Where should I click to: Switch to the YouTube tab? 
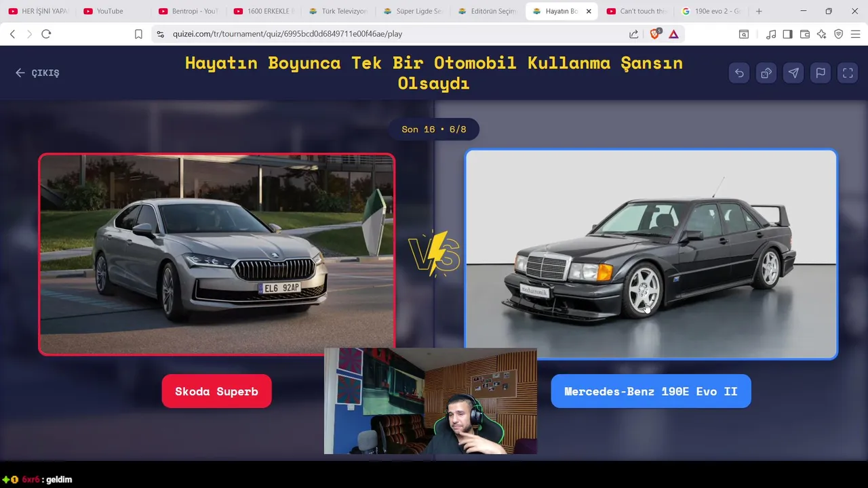pyautogui.click(x=113, y=11)
